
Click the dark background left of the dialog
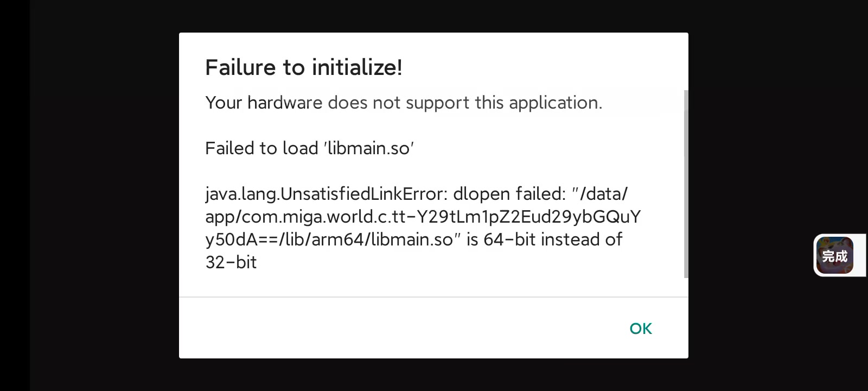click(x=103, y=195)
